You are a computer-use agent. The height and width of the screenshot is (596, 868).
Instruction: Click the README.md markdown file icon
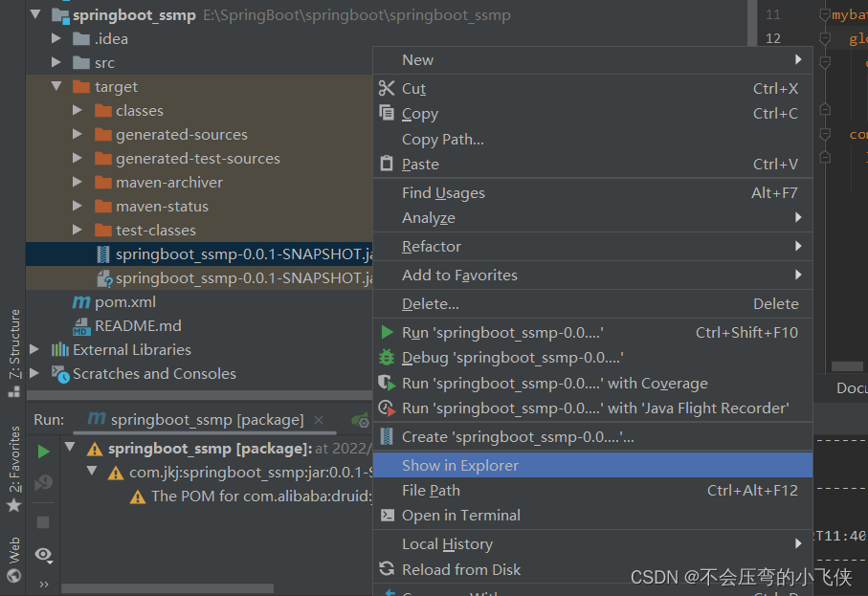point(82,326)
